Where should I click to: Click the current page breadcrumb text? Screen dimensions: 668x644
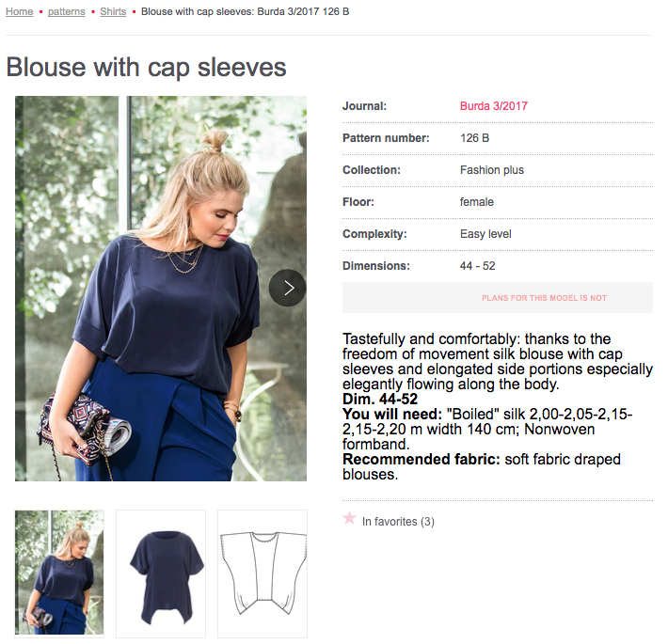[245, 11]
